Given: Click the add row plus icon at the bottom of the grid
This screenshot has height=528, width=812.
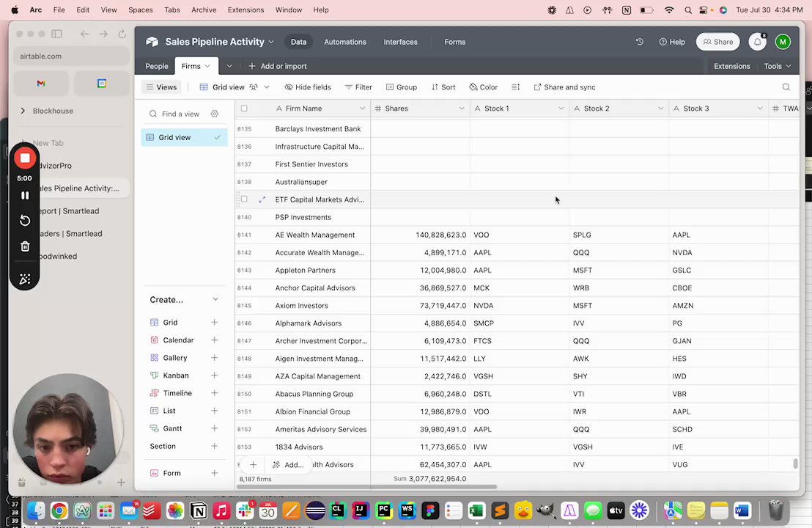Looking at the screenshot, I should (253, 465).
